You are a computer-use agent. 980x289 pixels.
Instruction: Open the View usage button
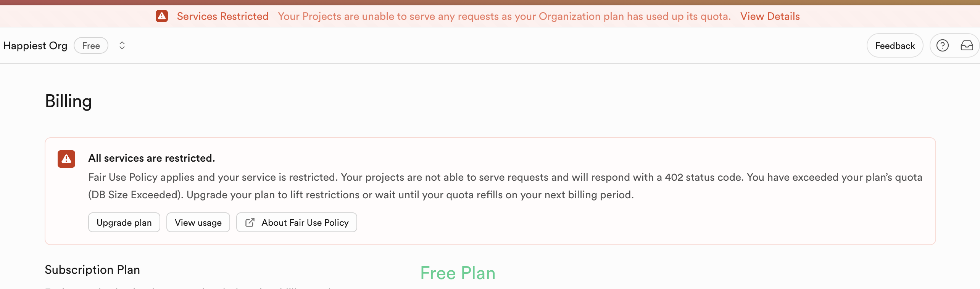point(198,223)
